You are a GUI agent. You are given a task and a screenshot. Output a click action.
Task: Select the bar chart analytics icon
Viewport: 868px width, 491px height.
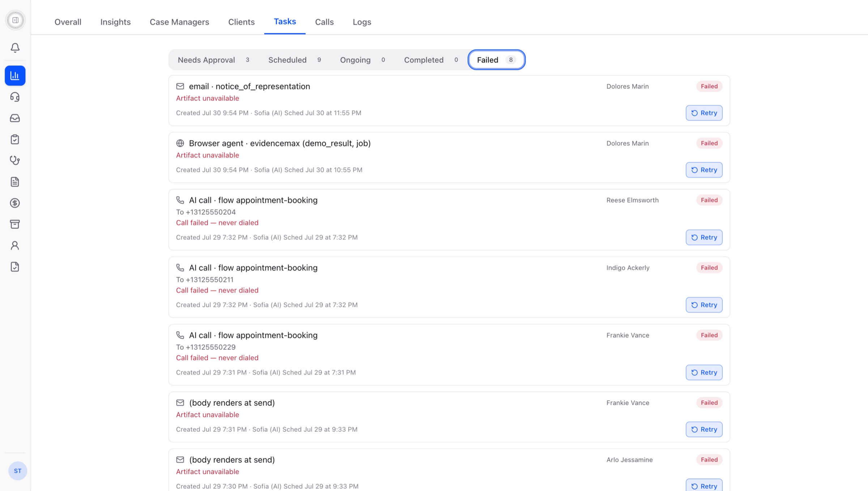coord(15,76)
